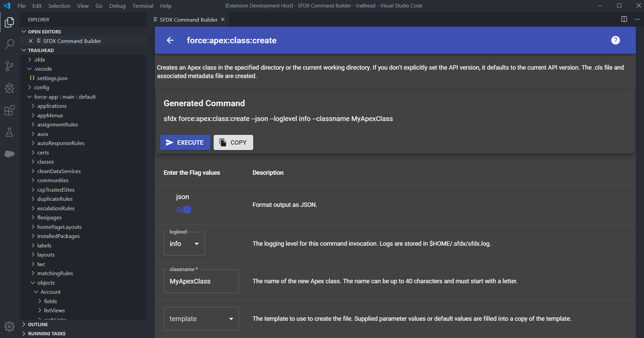The height and width of the screenshot is (338, 644).
Task: Click the classname input field
Action: [x=201, y=281]
